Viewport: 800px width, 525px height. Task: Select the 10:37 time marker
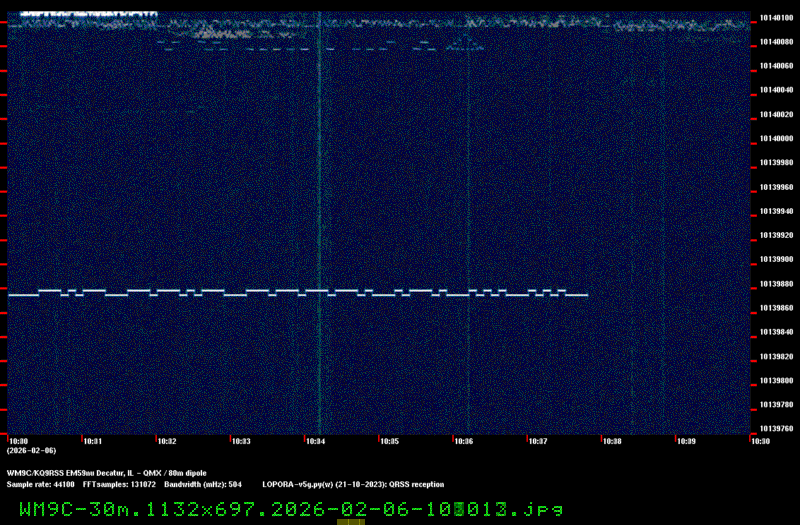point(538,441)
